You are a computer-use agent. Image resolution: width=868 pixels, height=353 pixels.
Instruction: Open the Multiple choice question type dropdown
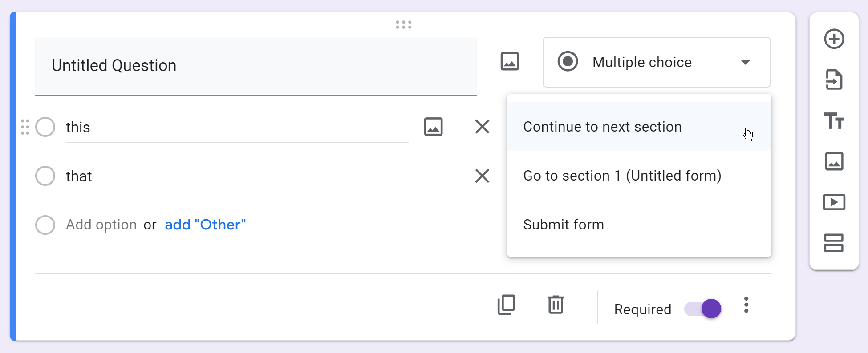coord(657,62)
